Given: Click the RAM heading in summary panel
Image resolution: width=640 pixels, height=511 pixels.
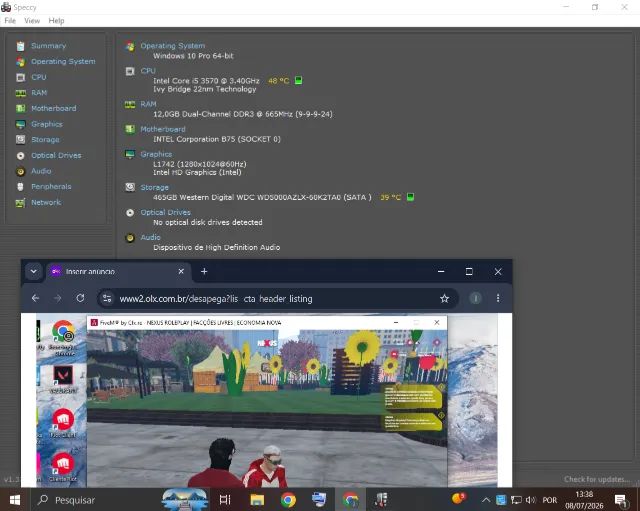Looking at the screenshot, I should 148,104.
